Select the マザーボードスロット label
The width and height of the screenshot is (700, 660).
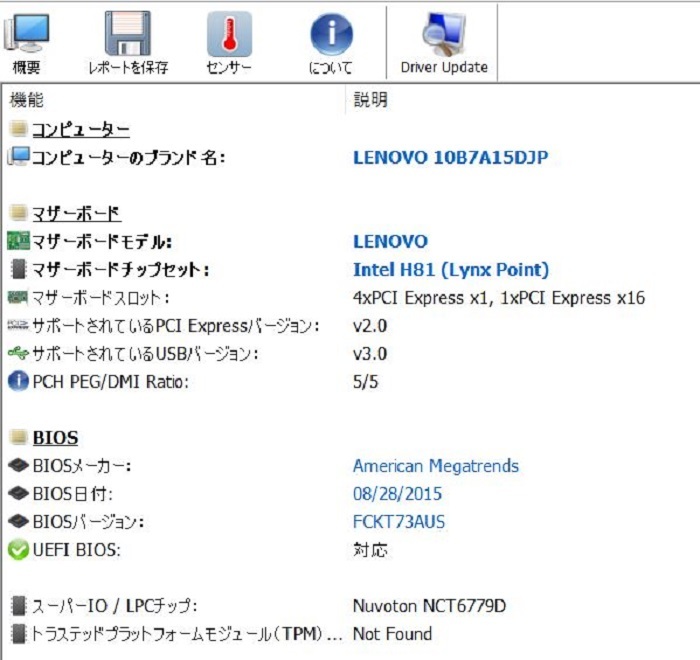coord(100,297)
